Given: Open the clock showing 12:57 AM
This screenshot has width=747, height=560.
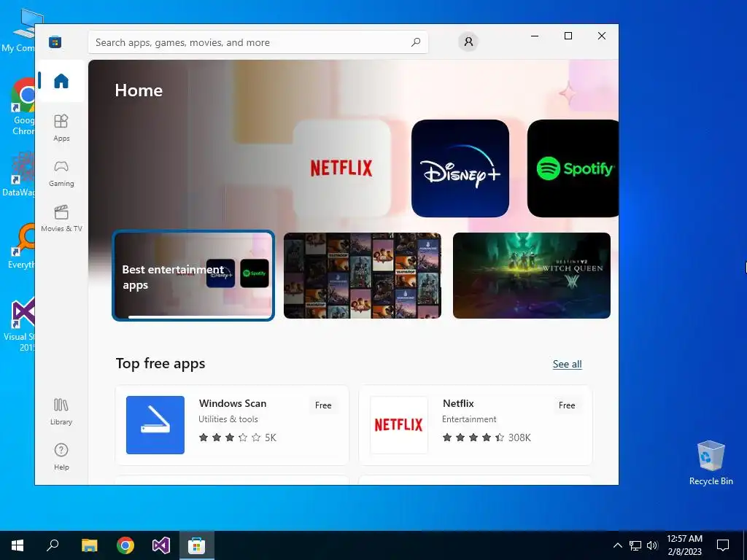Looking at the screenshot, I should click(684, 545).
